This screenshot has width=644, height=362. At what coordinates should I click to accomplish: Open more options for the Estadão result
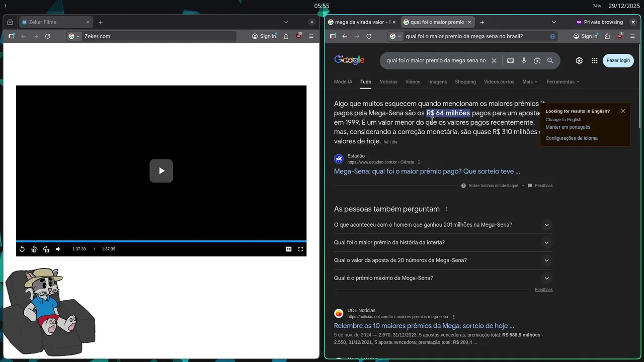[x=419, y=162]
